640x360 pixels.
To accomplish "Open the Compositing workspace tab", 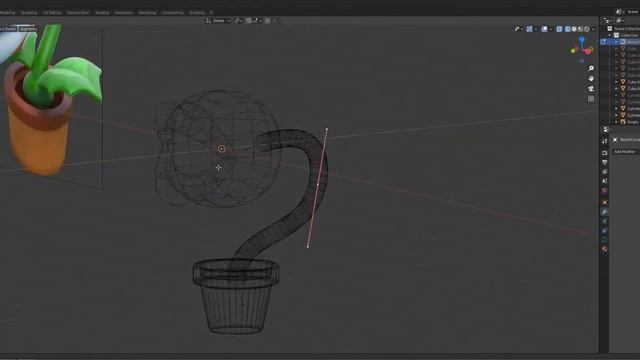I will [x=173, y=13].
